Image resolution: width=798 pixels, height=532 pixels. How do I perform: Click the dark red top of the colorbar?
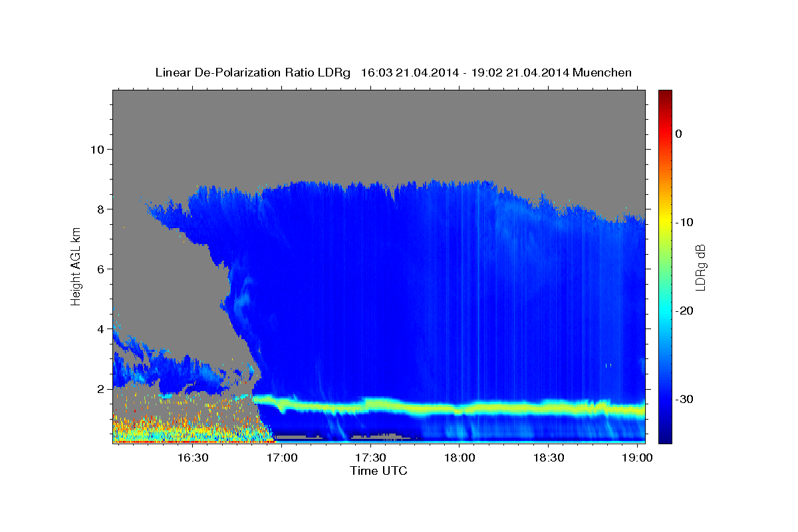tap(665, 96)
